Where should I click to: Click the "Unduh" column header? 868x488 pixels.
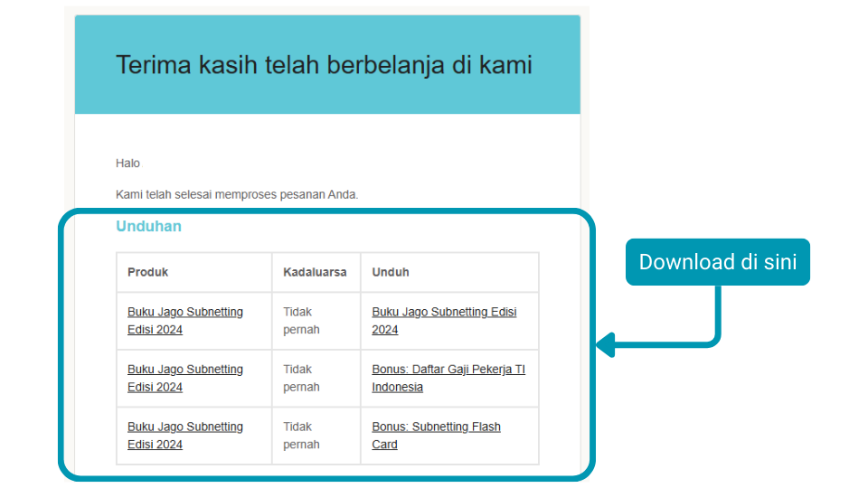point(391,272)
